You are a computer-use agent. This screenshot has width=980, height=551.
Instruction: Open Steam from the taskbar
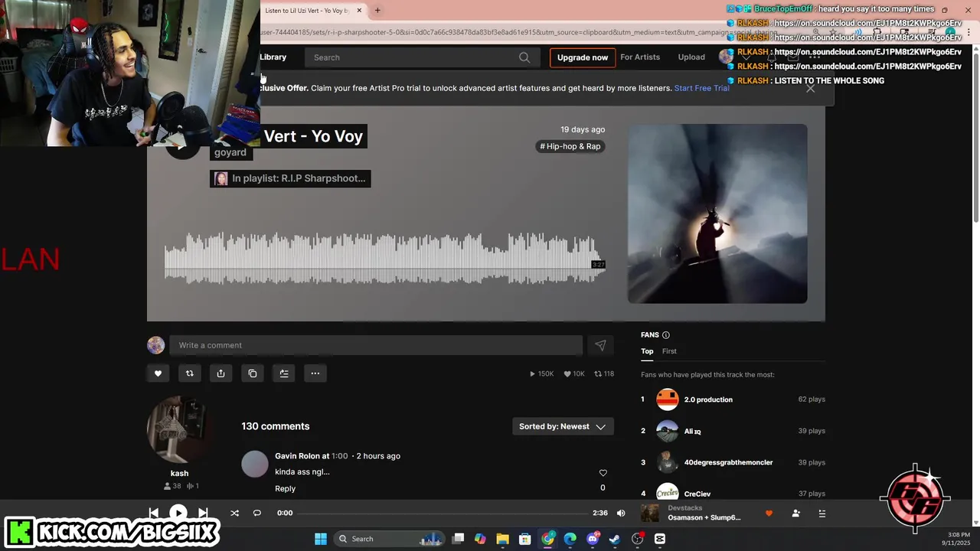[x=614, y=539]
